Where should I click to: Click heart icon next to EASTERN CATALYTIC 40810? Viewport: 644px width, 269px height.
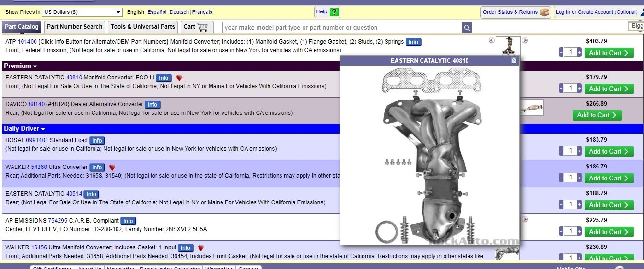[179, 78]
